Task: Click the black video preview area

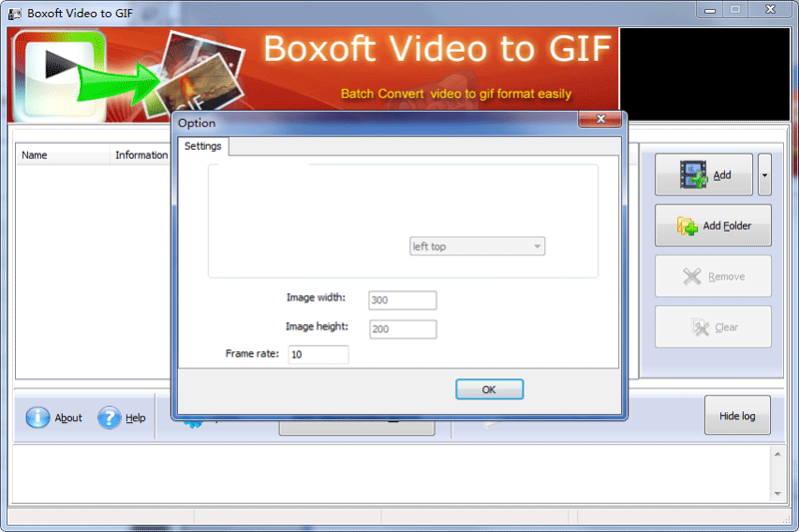Action: pyautogui.click(x=704, y=74)
